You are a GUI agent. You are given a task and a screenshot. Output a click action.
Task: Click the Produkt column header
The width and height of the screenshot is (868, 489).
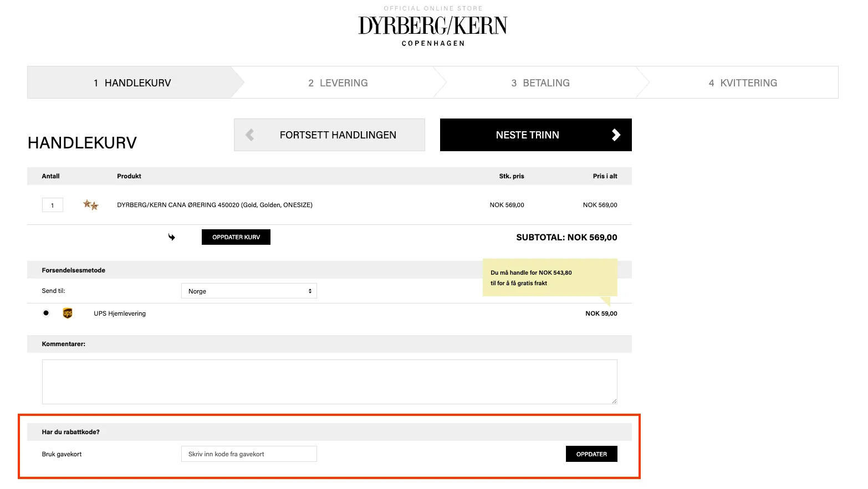pos(129,176)
